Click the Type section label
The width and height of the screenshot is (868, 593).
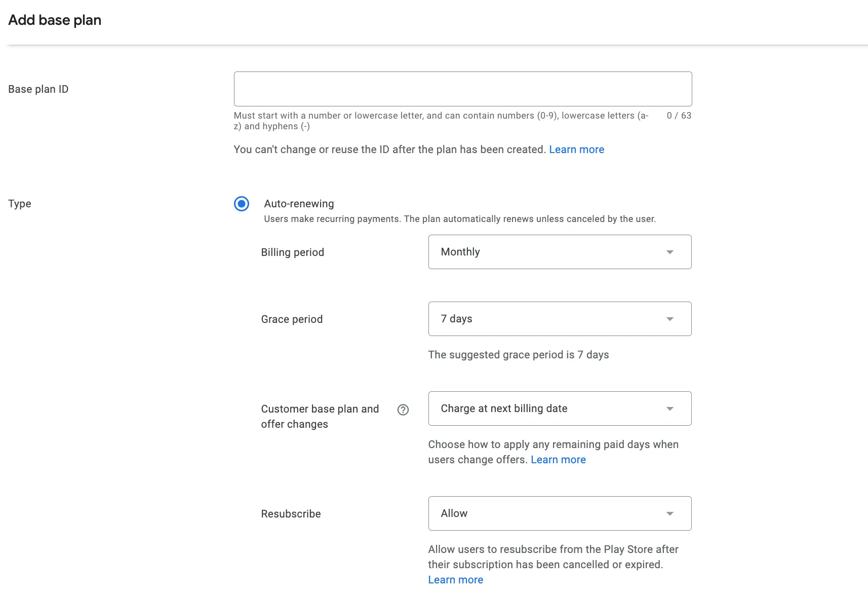click(x=20, y=204)
